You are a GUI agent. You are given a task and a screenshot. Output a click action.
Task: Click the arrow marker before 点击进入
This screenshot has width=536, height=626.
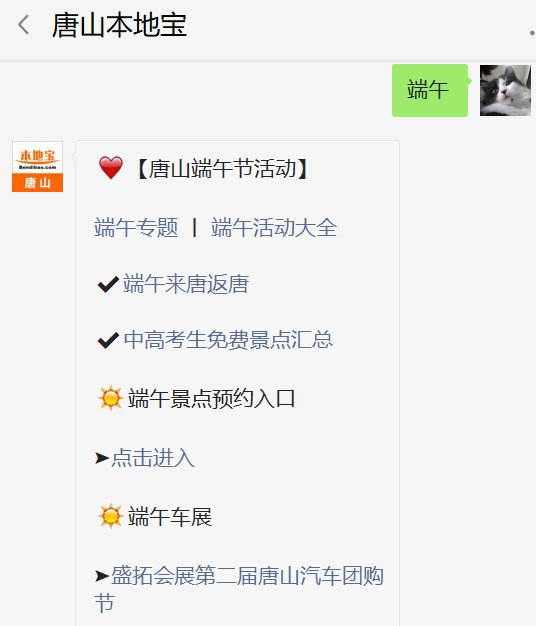[102, 458]
